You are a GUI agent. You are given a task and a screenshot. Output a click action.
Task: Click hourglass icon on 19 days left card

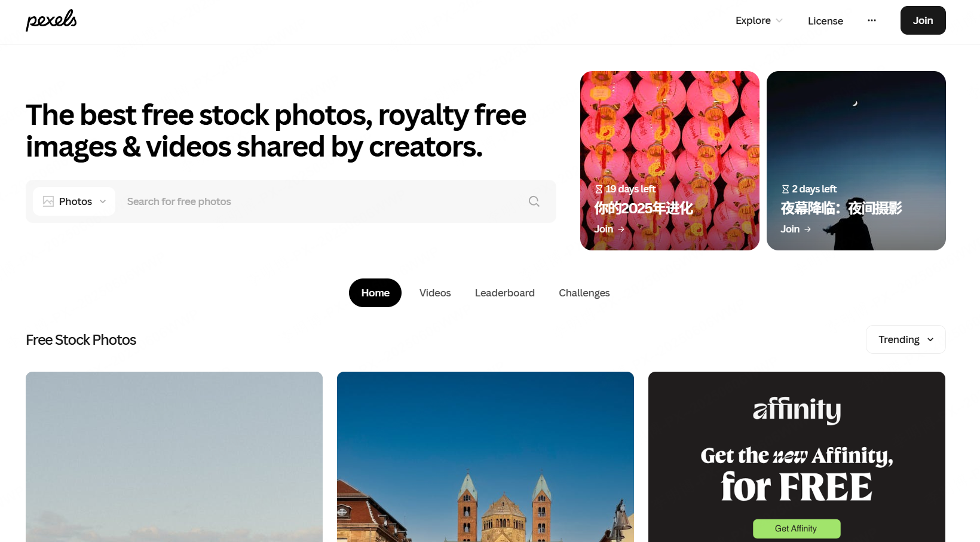point(599,189)
